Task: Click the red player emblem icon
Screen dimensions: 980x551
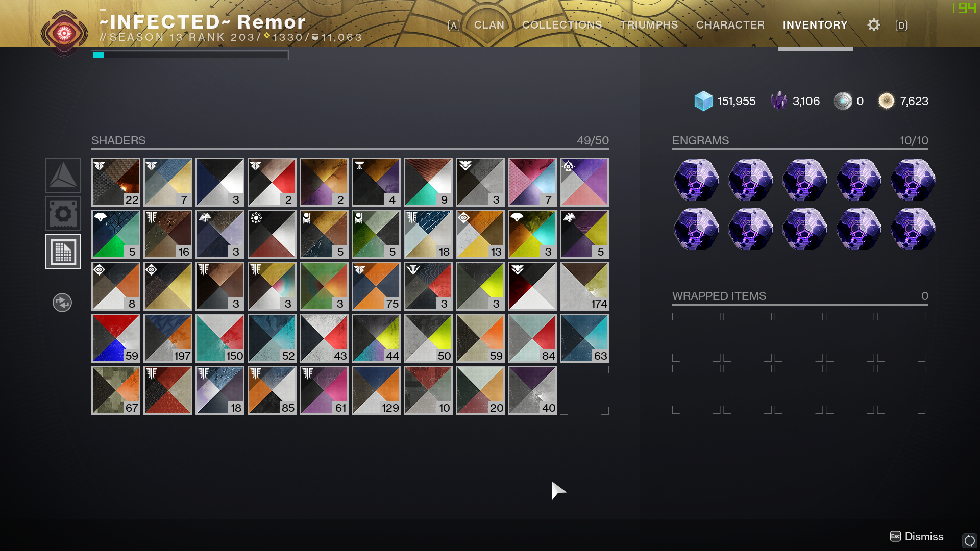Action: pyautogui.click(x=64, y=33)
